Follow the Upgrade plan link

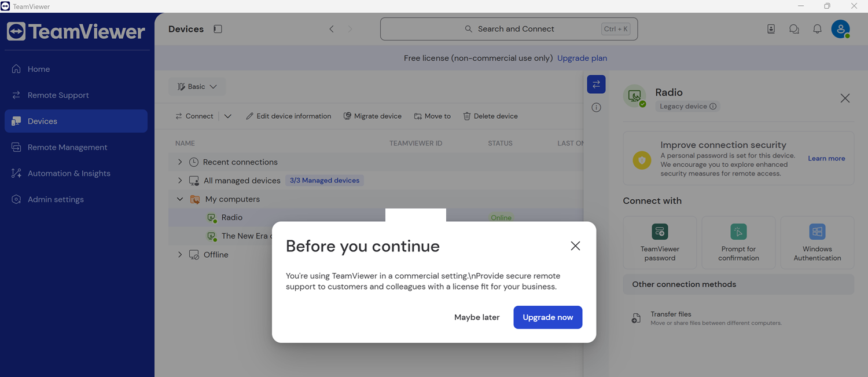pyautogui.click(x=582, y=58)
